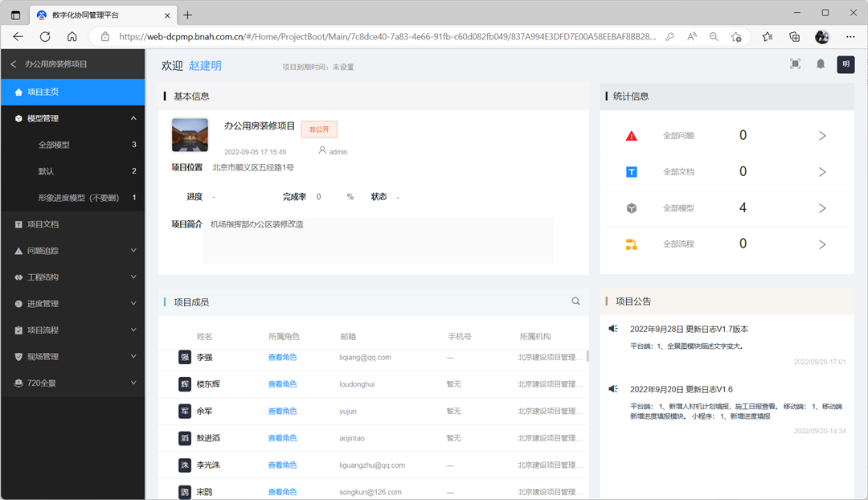Viewport: 868px width, 500px height.
Task: Click the cube icon for 全部模型
Action: pos(632,208)
